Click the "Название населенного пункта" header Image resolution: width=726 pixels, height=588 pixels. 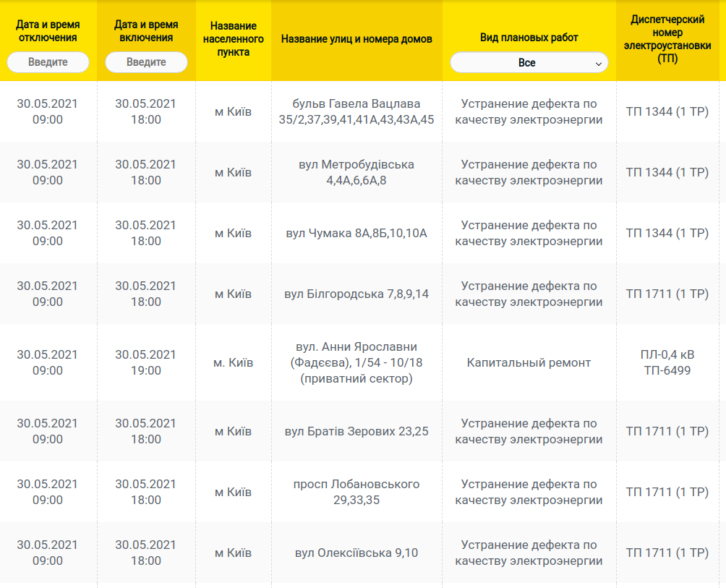234,39
